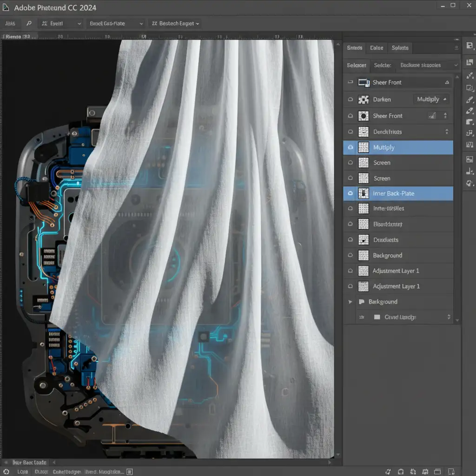Viewport: 476px width, 476px height.
Task: Toggle visibility of the selected Multiply layer
Action: click(x=350, y=147)
